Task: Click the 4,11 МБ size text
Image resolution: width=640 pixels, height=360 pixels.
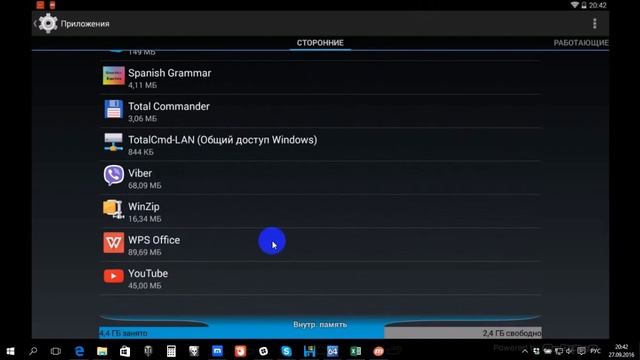Action: pyautogui.click(x=142, y=85)
